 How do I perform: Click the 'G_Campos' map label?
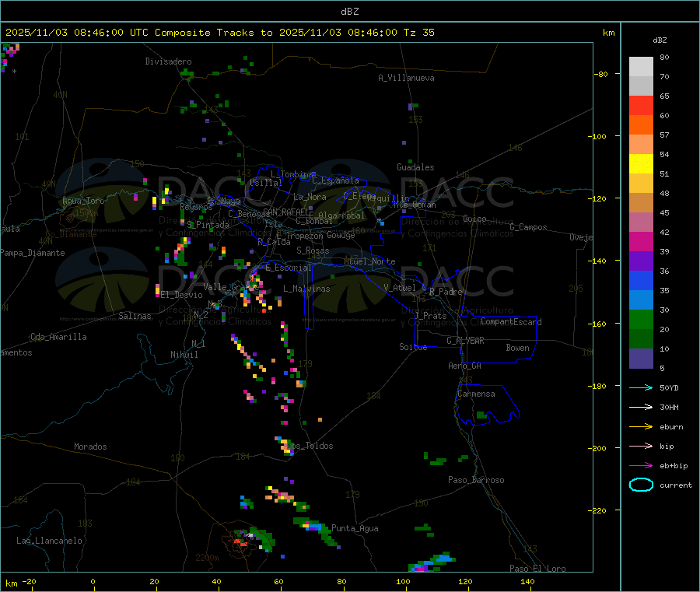tap(528, 227)
